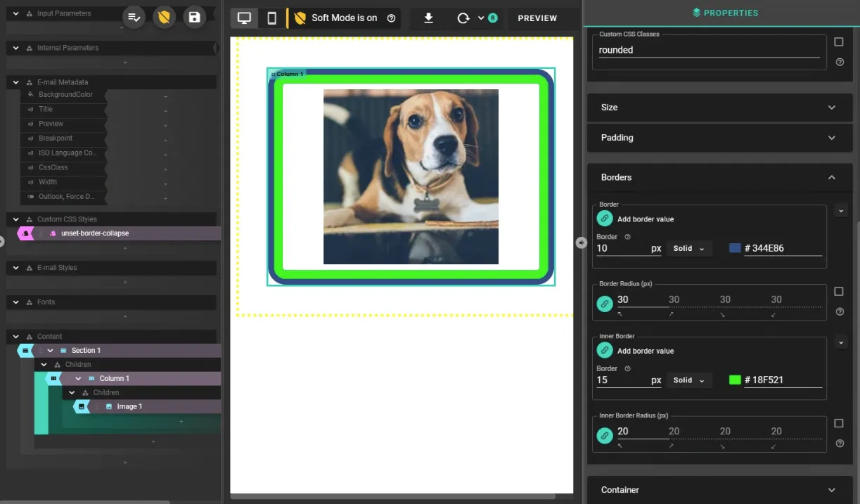Click Add border value under Inner Border
Viewport: 860px width, 504px height.
(x=645, y=351)
